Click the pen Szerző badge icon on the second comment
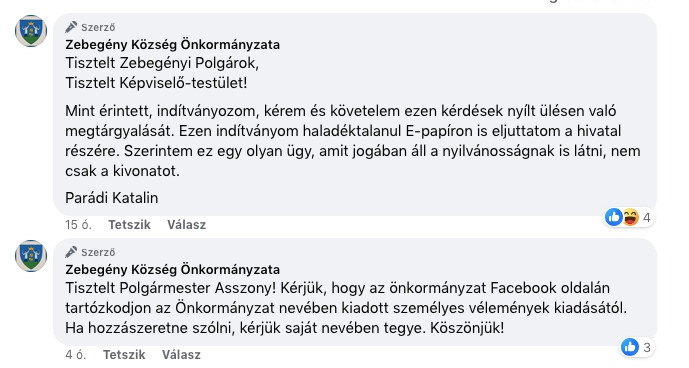This screenshot has width=689, height=368. coord(71,252)
